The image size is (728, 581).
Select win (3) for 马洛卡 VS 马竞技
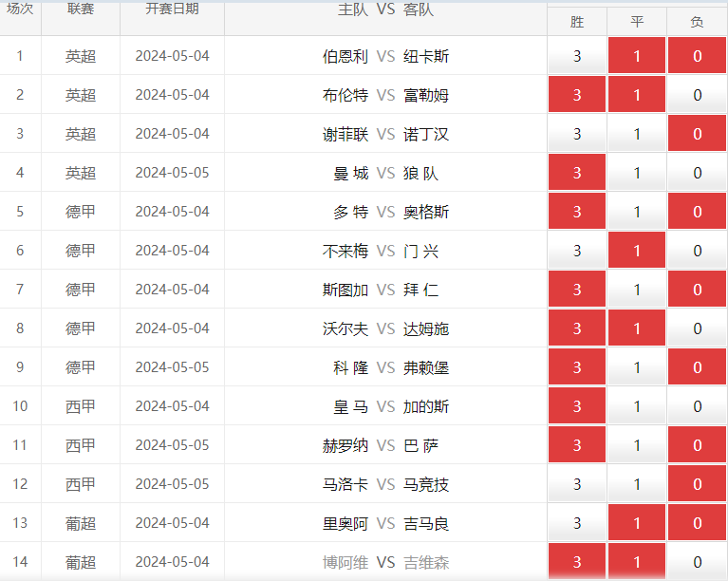pyautogui.click(x=577, y=484)
